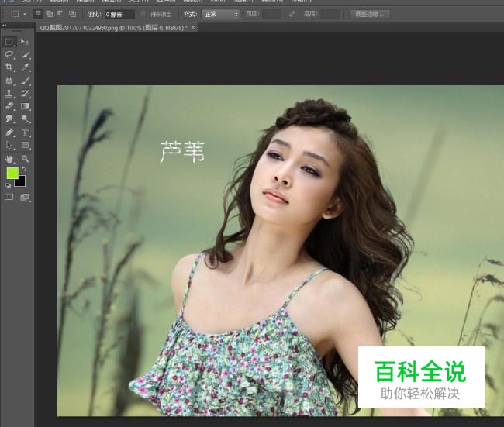Select the Zoom tool

pos(25,158)
